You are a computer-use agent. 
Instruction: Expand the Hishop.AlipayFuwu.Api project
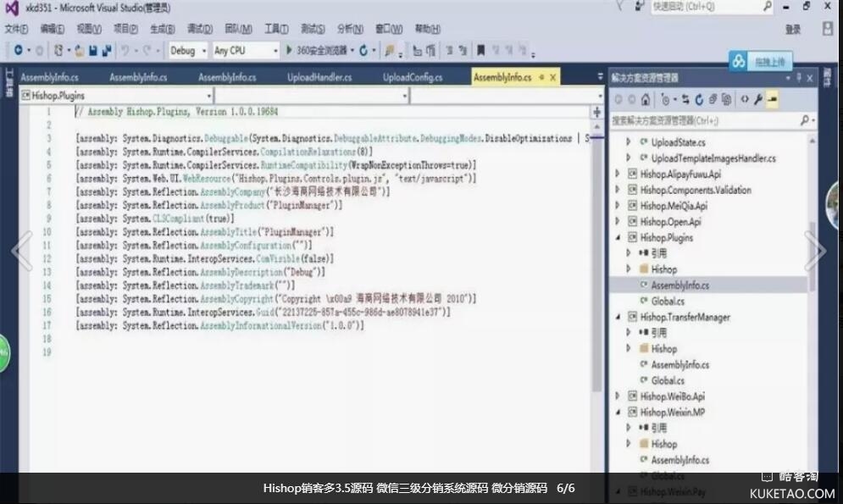[617, 174]
